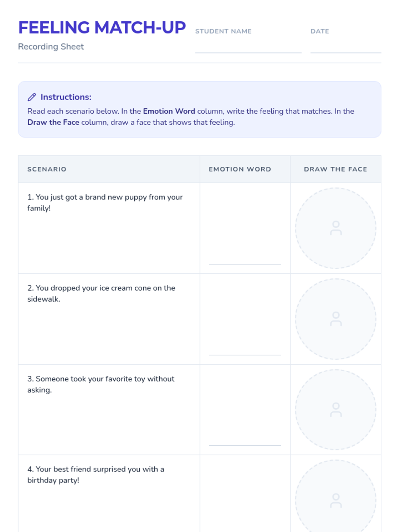Image resolution: width=399 pixels, height=532 pixels.
Task: Click the person icon in ice cream face circle
Action: point(336,319)
